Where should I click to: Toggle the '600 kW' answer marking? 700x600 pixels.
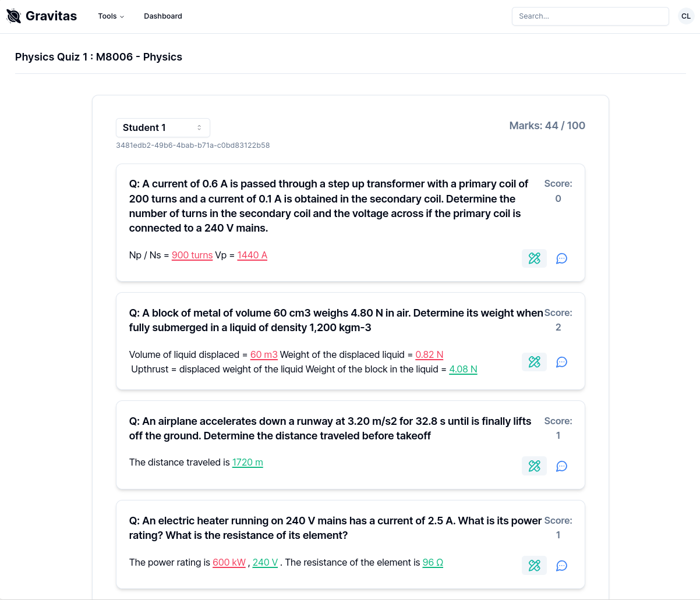tap(229, 562)
